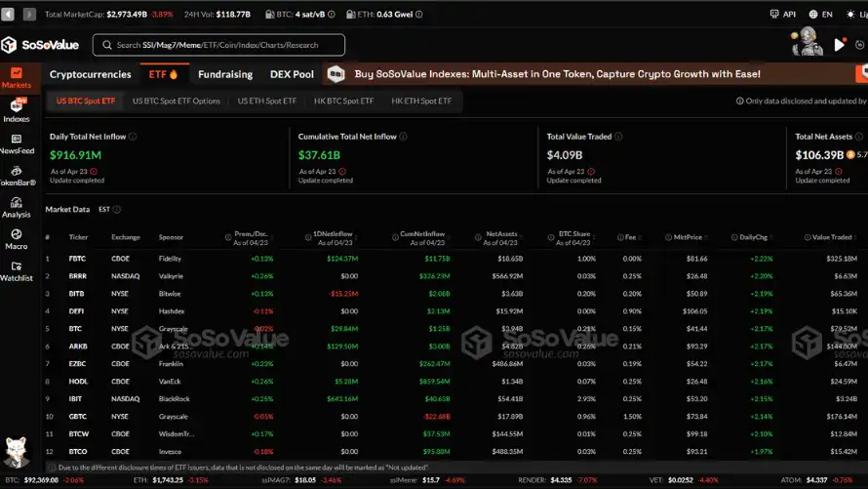Select the HK ETH Spot ETF sub-tab

coord(421,101)
